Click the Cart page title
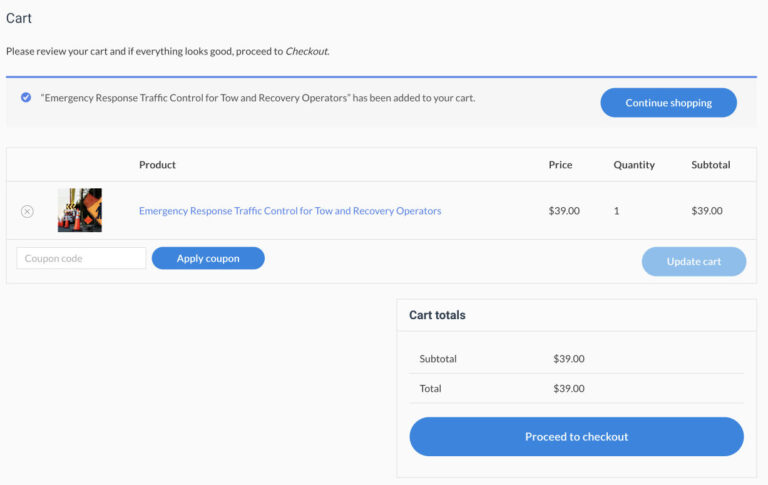 pos(19,18)
